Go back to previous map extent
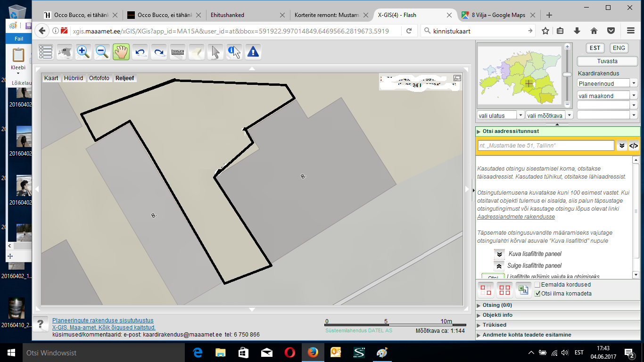The height and width of the screenshot is (362, 644). 140,51
